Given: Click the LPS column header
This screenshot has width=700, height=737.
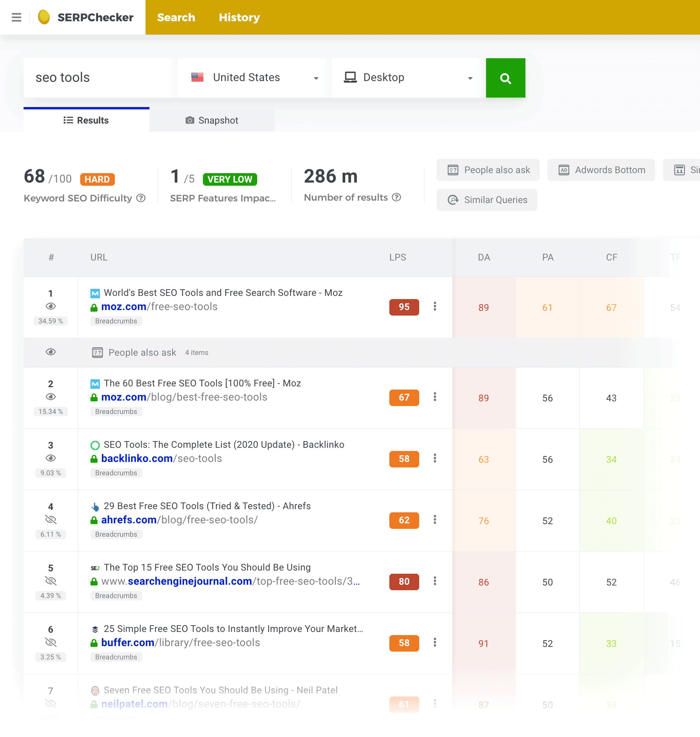Looking at the screenshot, I should tap(398, 257).
